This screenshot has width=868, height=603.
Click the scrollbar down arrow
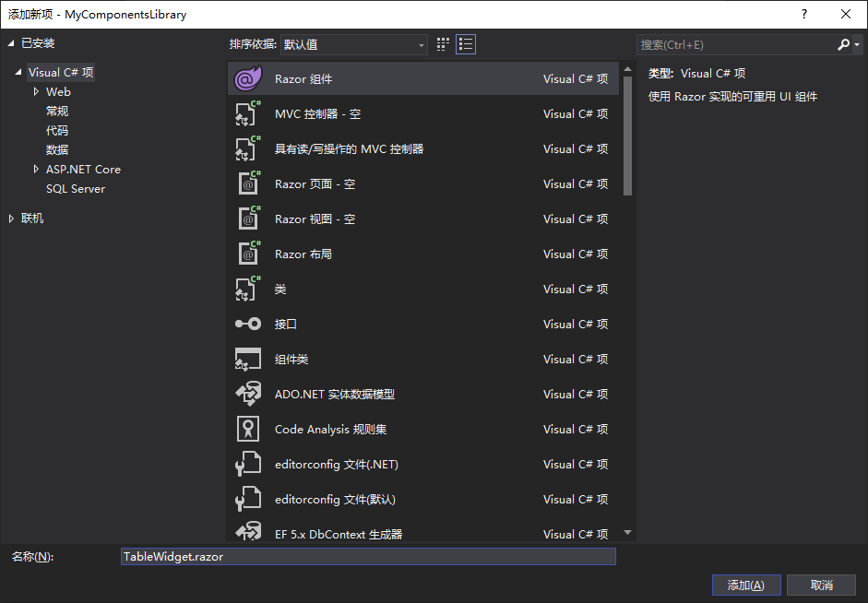coord(627,532)
